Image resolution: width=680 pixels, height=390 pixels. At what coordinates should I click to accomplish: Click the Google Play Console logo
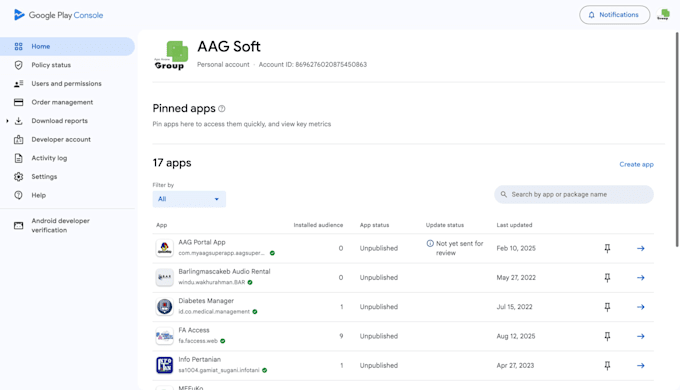59,15
